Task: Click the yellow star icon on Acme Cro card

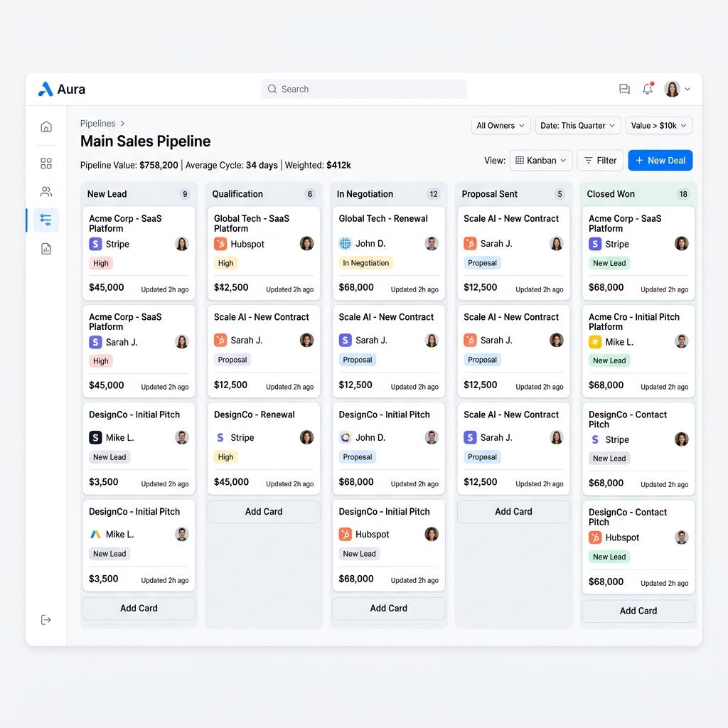Action: 595,342
